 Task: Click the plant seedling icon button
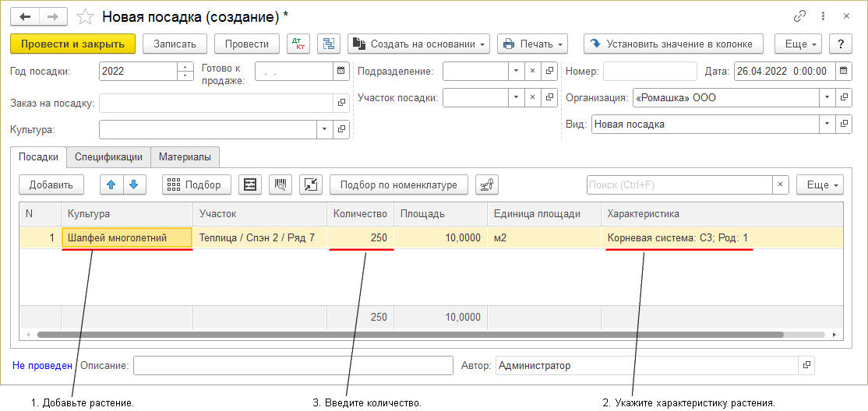(487, 184)
